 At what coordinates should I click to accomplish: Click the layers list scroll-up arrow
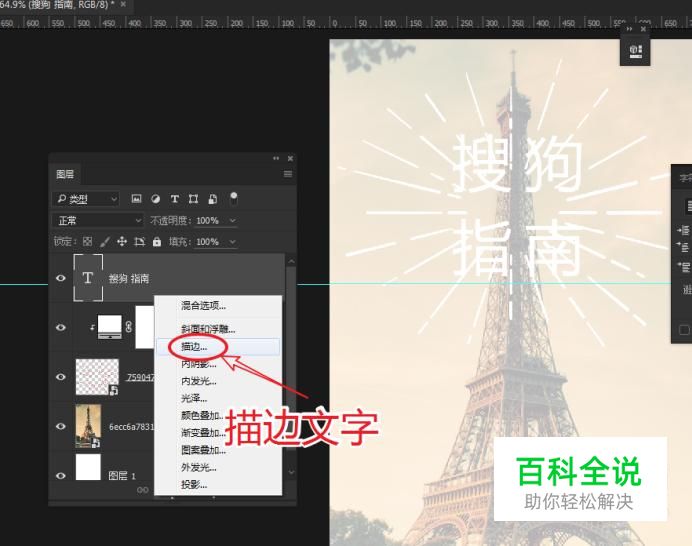point(291,261)
